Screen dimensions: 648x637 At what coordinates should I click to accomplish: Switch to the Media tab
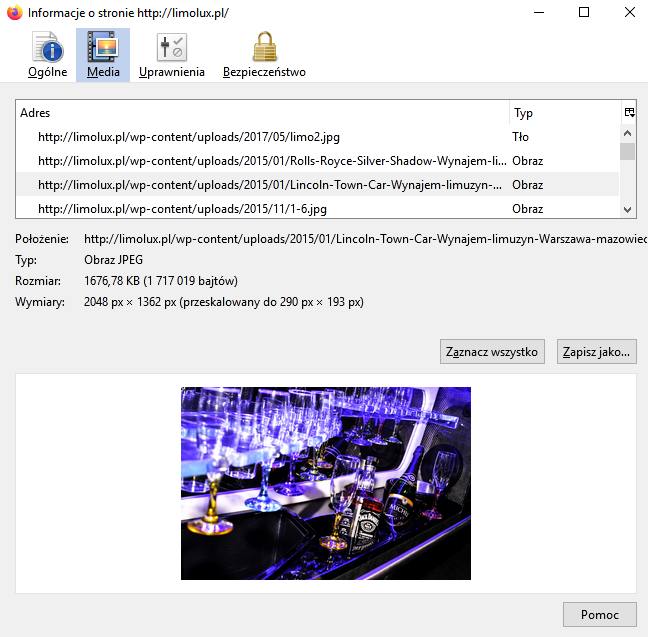(x=103, y=55)
